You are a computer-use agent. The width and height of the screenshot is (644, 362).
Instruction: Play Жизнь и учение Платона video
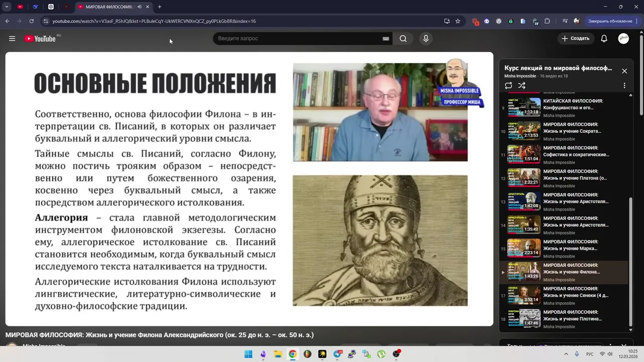click(x=563, y=177)
